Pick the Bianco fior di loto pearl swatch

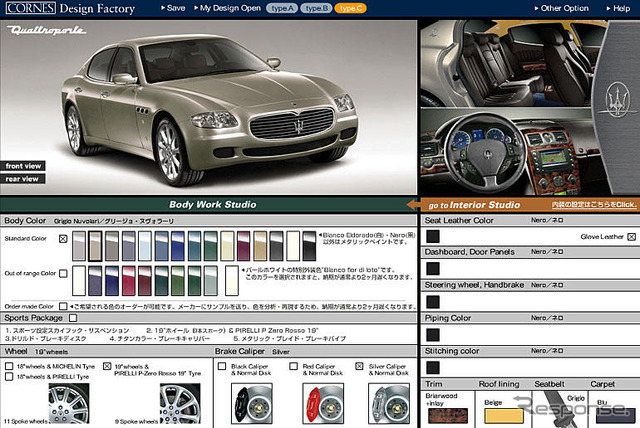point(231,281)
